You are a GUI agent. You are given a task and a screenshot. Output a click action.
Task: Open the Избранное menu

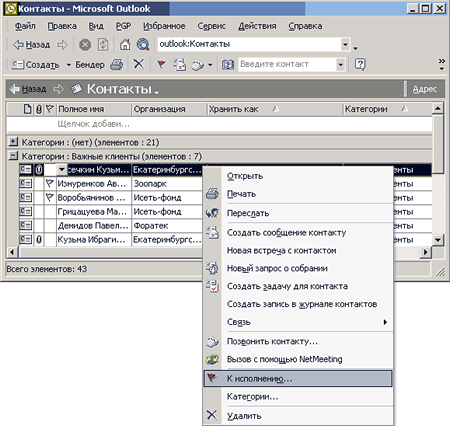coord(164,26)
